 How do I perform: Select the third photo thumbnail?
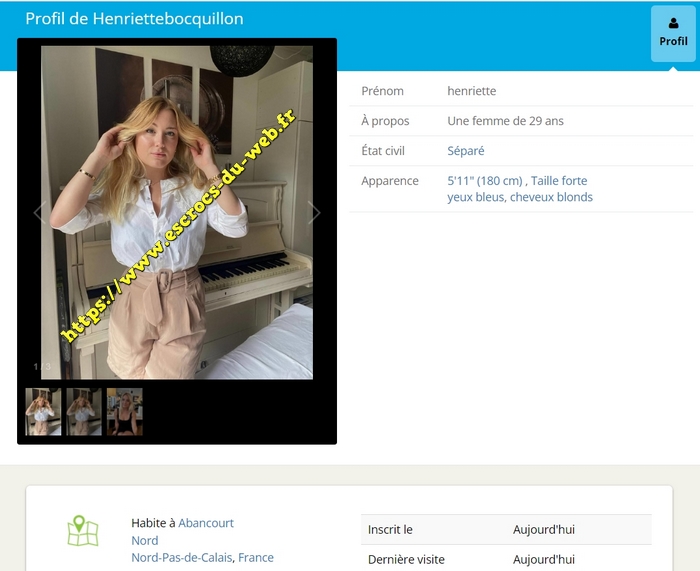tap(125, 411)
